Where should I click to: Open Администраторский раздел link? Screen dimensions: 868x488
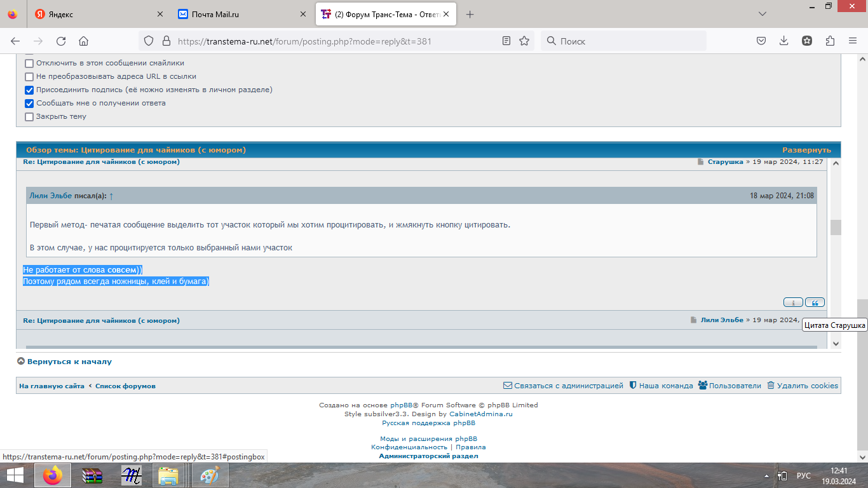(428, 456)
